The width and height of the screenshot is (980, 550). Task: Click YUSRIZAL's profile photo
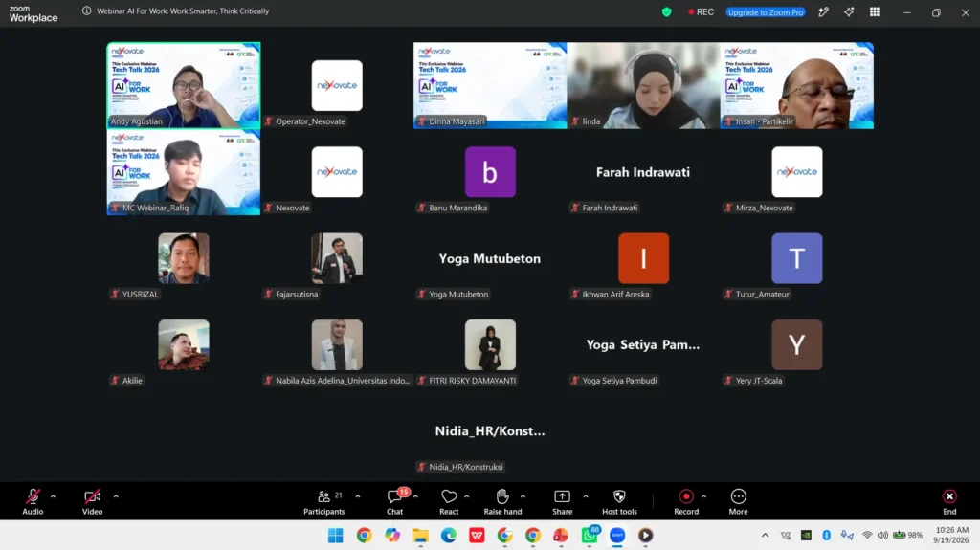click(183, 258)
